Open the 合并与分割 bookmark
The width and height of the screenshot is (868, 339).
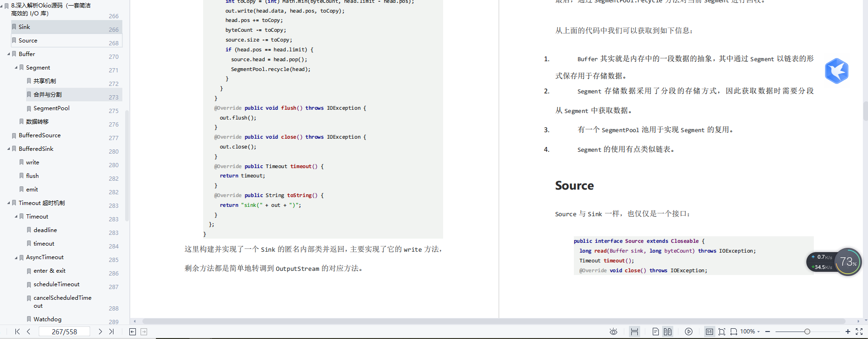[48, 95]
